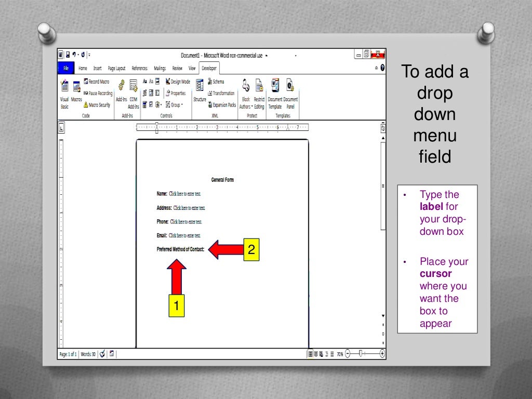
Task: Minimize the ribbon with the caret
Action: point(376,68)
